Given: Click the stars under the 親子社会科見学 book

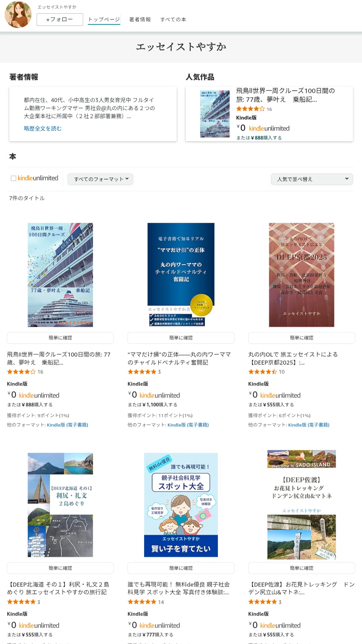Looking at the screenshot, I should [142, 602].
